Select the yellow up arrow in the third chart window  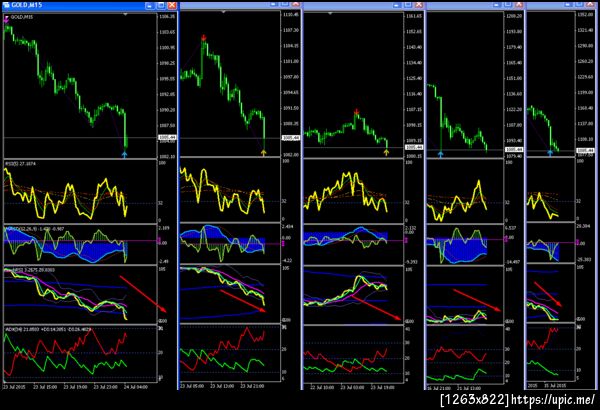click(386, 153)
